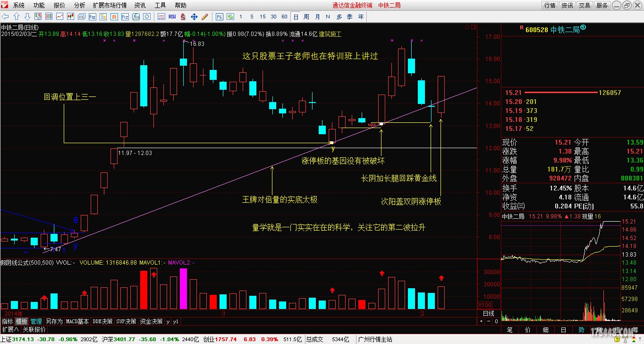
Task: Click the small red square above price axis
Action: coord(473,26)
